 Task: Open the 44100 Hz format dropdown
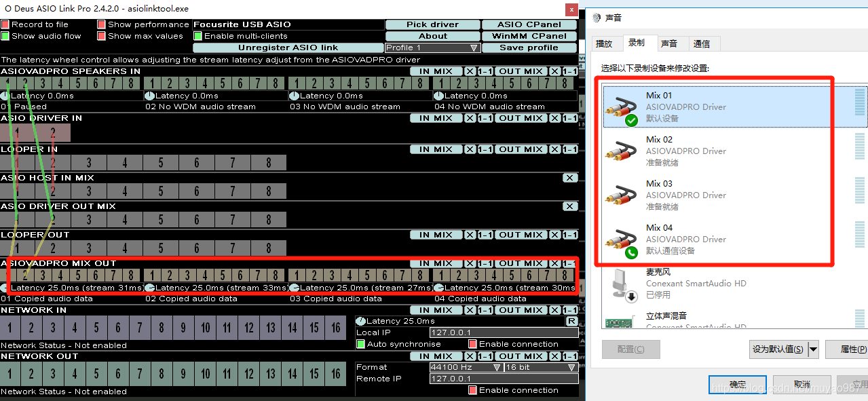click(x=466, y=367)
